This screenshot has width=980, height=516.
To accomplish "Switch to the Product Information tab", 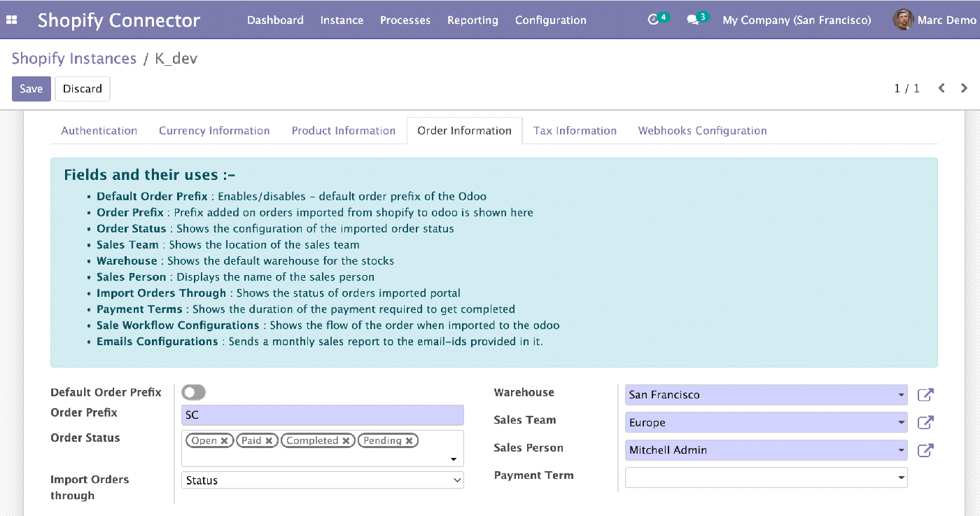I will click(344, 131).
